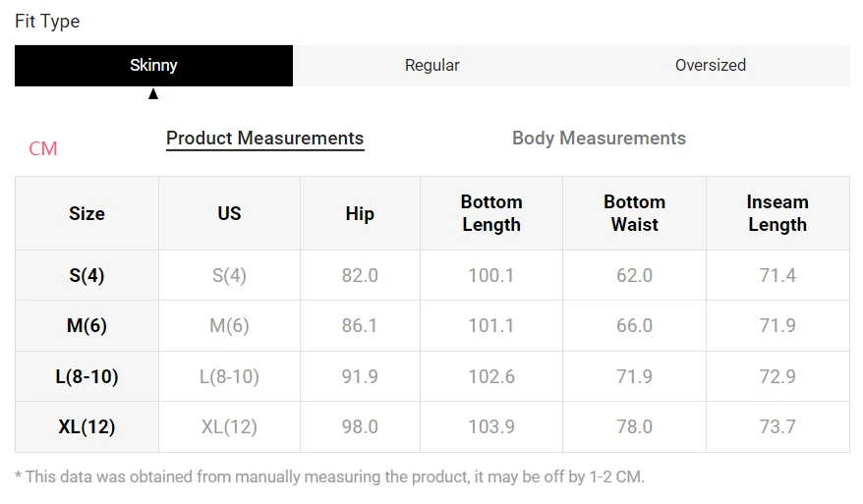Switch to Regular fit type

[x=432, y=66]
